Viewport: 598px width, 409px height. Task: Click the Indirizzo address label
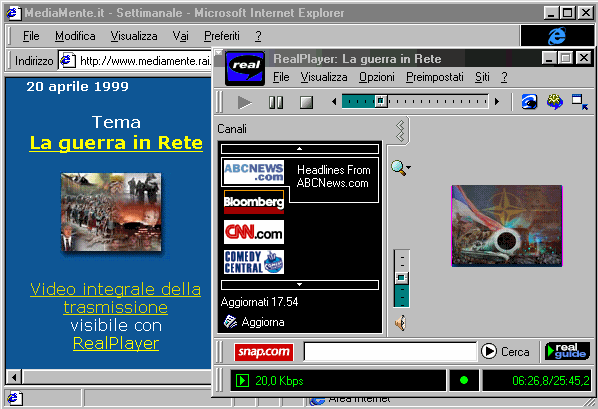point(34,61)
